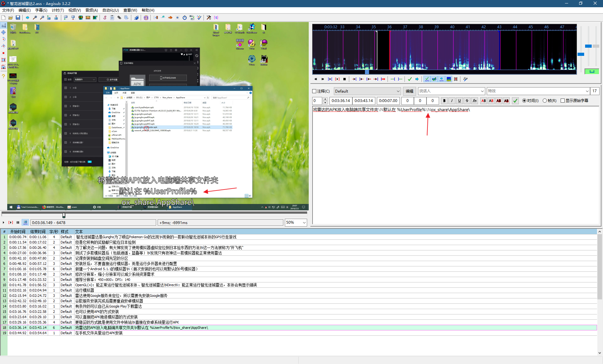603x364 pixels.
Task: Toggle bold formatting for subtitle text
Action: [x=444, y=101]
